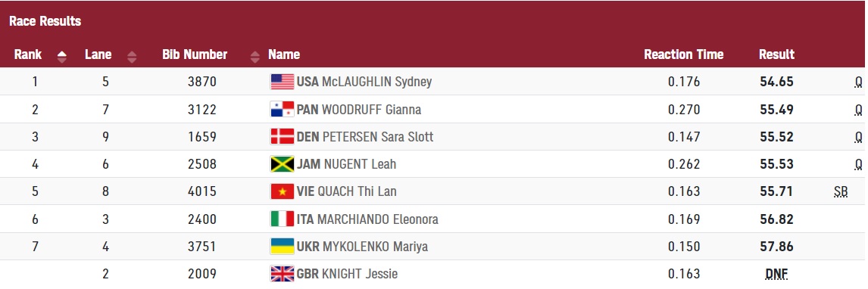This screenshot has height=289, width=868.
Task: Click the Result column header
Action: click(x=776, y=54)
